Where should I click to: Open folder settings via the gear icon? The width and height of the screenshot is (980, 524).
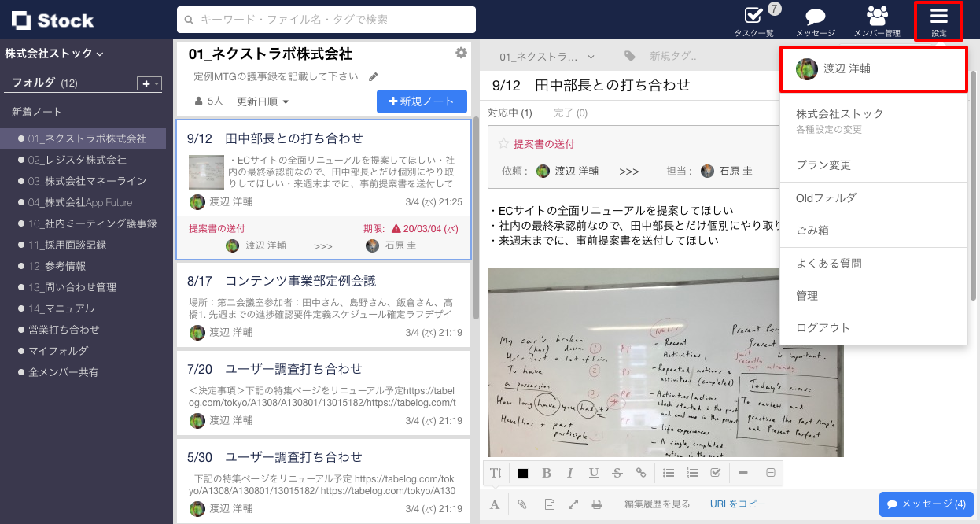click(461, 52)
